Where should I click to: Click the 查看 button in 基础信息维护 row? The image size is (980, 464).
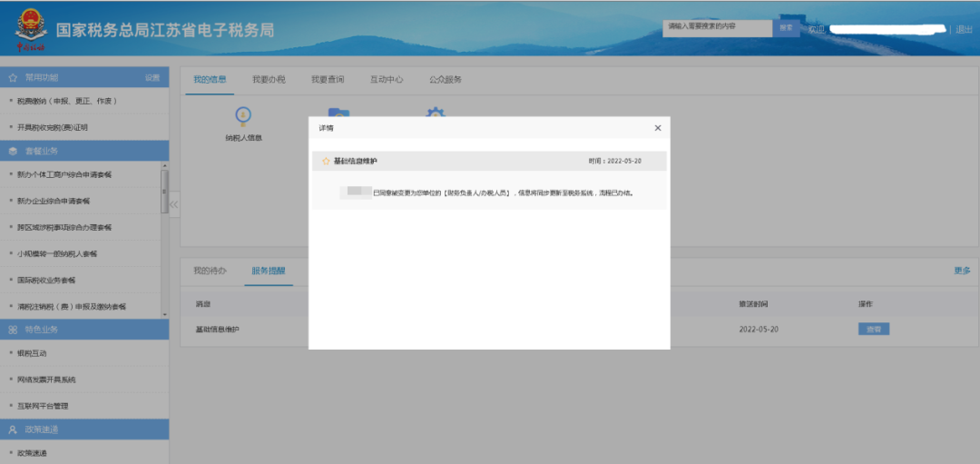[x=874, y=329]
